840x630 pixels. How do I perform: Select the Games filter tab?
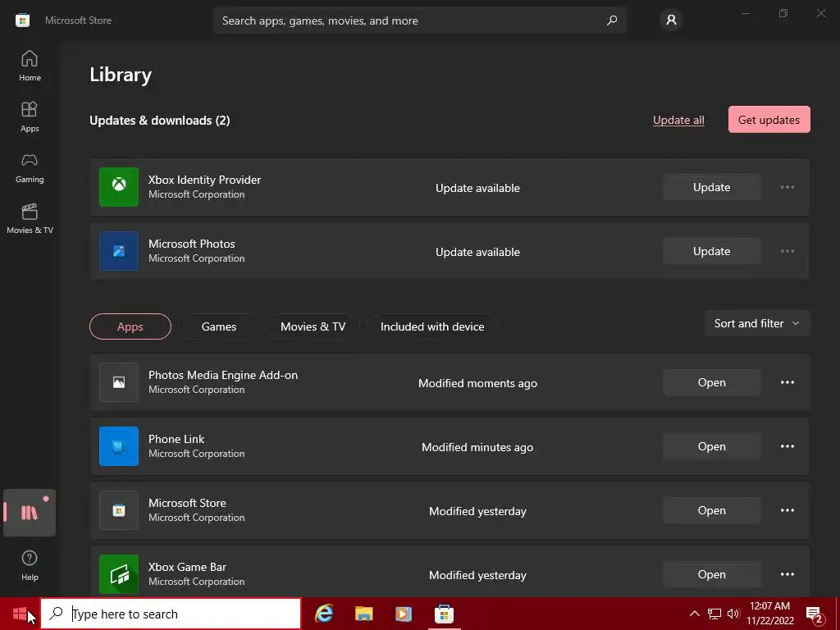(x=218, y=326)
